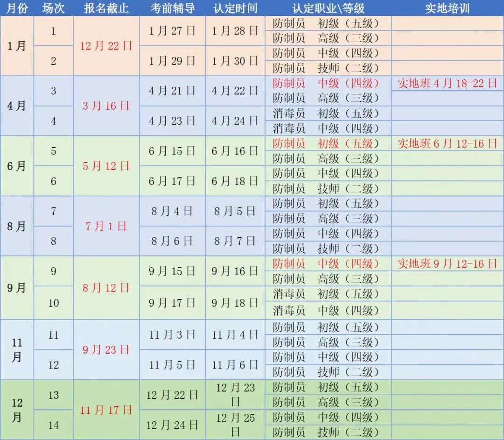Select the 4月24日 certification date cell
Screen dimensions: 504x440
235,121
